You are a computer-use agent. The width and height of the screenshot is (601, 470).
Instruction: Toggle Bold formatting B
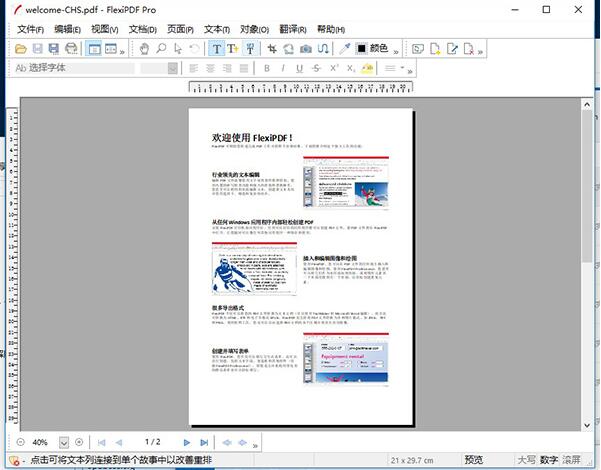[267, 68]
